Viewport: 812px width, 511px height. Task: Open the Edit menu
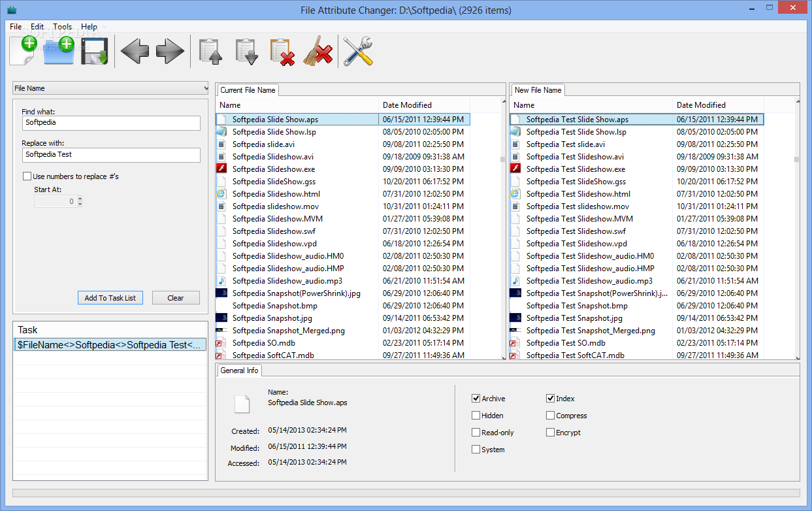tap(37, 27)
